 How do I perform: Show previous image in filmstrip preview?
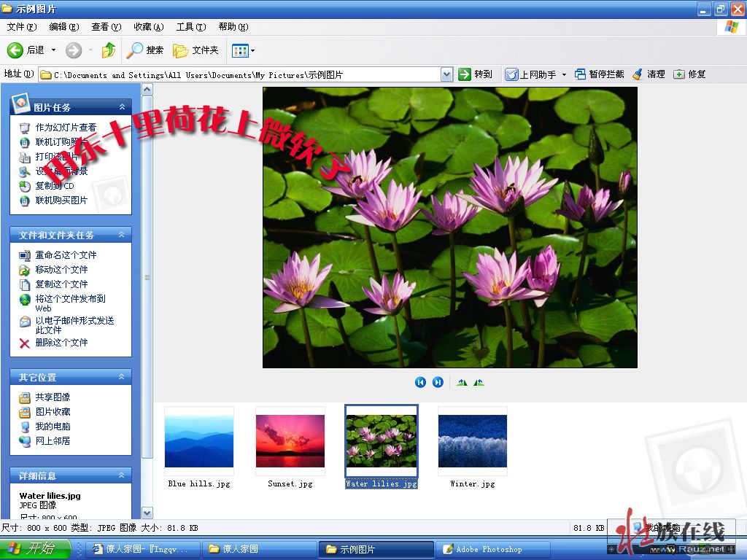click(420, 382)
